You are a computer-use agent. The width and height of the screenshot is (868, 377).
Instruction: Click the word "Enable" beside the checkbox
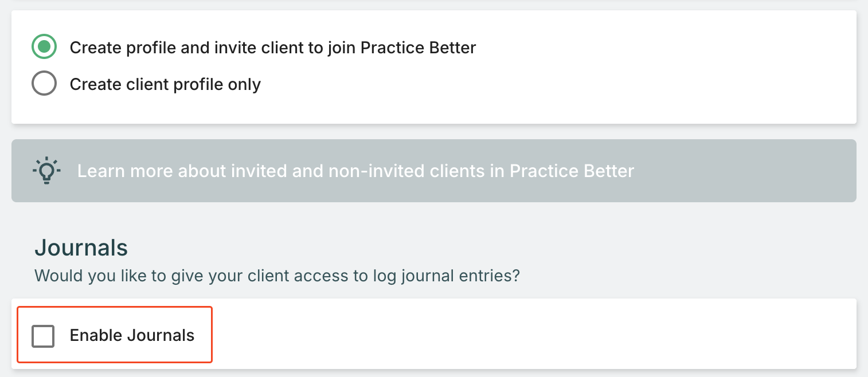[96, 336]
